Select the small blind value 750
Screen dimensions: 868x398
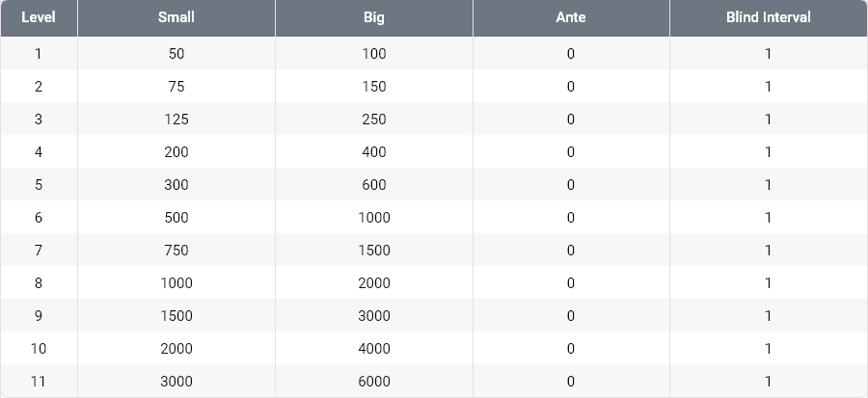[176, 251]
